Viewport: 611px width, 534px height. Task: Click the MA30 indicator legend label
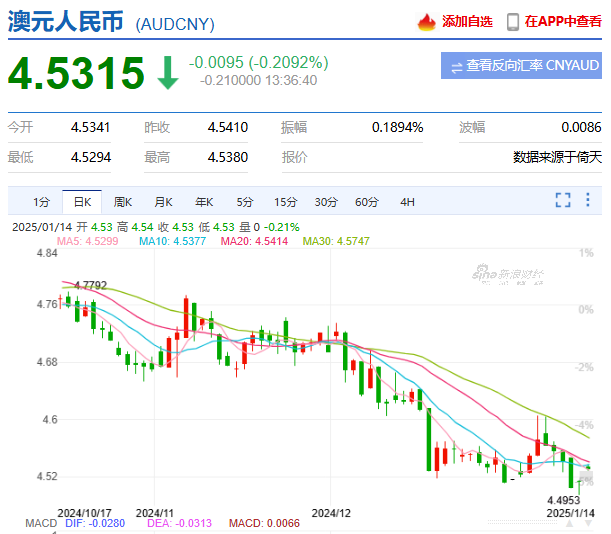point(330,241)
